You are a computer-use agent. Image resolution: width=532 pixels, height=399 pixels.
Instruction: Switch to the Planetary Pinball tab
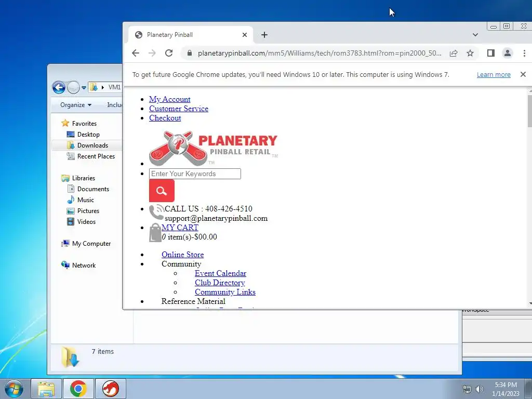[x=191, y=35]
